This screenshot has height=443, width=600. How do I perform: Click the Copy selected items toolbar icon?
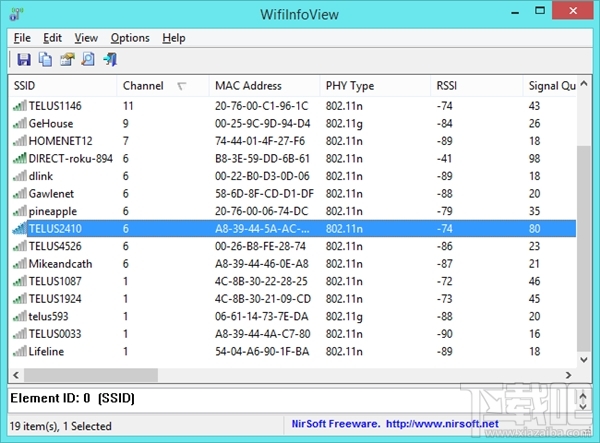[x=45, y=59]
